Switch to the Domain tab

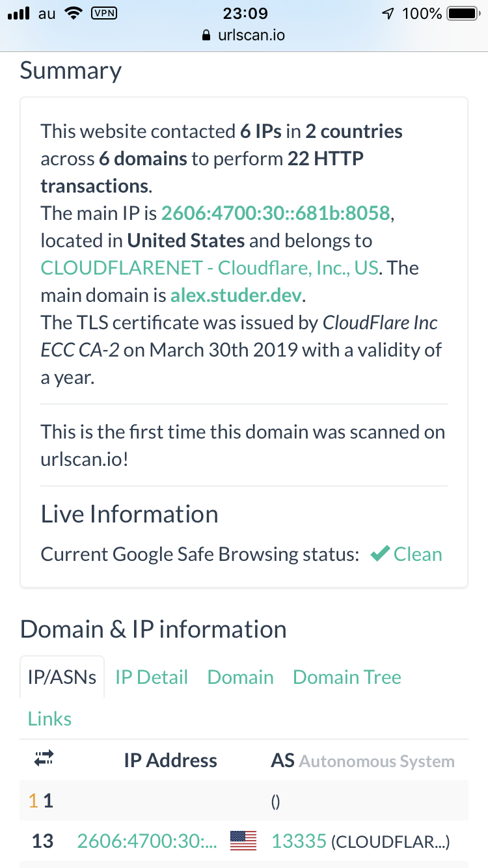[x=241, y=677]
